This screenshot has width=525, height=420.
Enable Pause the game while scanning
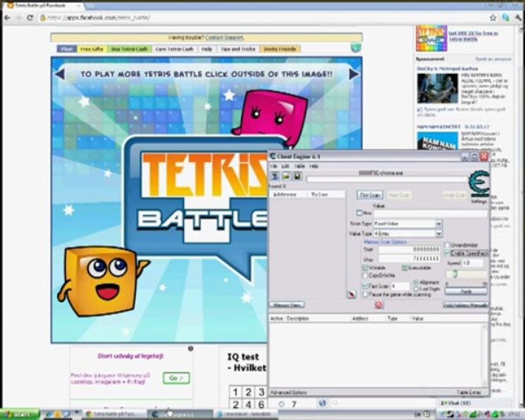pyautogui.click(x=365, y=295)
